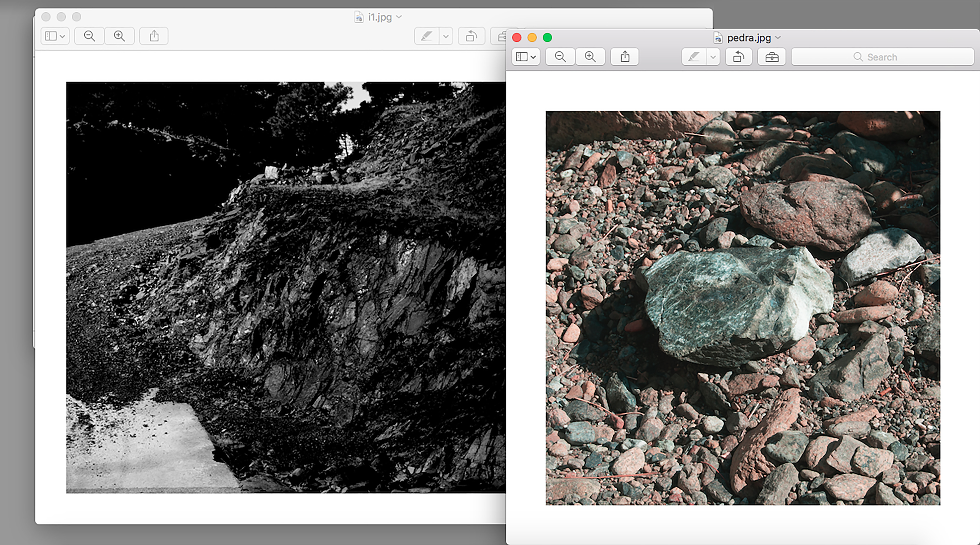Screen dimensions: 980x545
Task: Zoom out in the i1.jpg window
Action: (x=89, y=36)
